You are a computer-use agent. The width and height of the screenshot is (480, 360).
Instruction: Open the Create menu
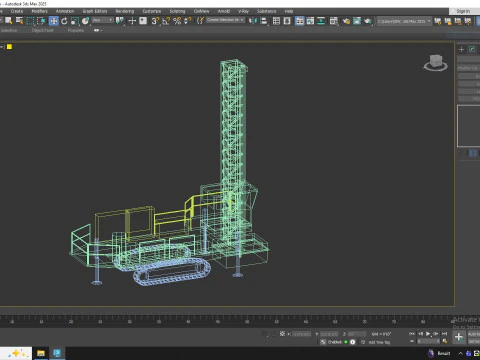pyautogui.click(x=17, y=11)
